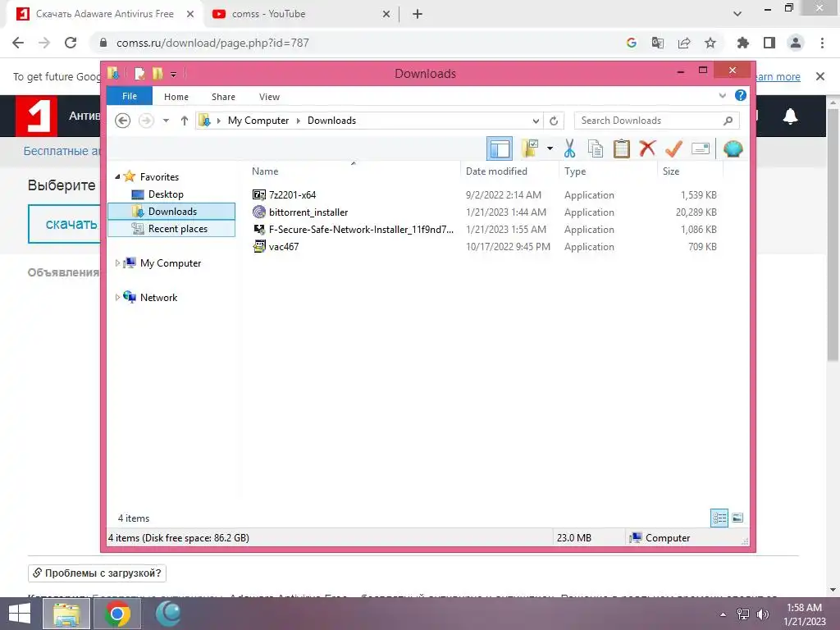Open Classic Shell settings shell icon
Image resolution: width=840 pixels, height=630 pixels.
click(x=733, y=148)
